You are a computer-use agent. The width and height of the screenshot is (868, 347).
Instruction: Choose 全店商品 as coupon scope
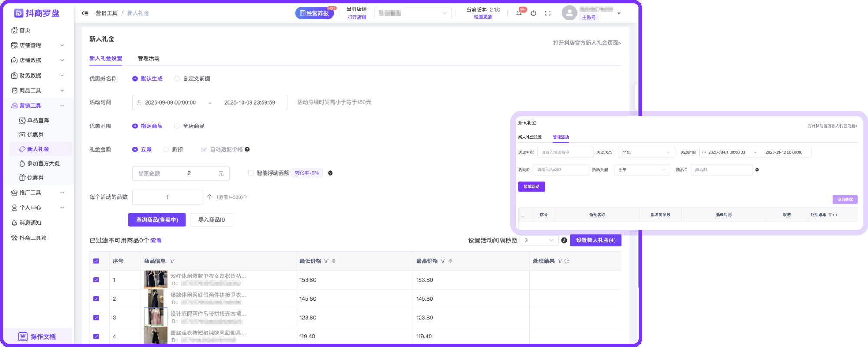point(177,126)
